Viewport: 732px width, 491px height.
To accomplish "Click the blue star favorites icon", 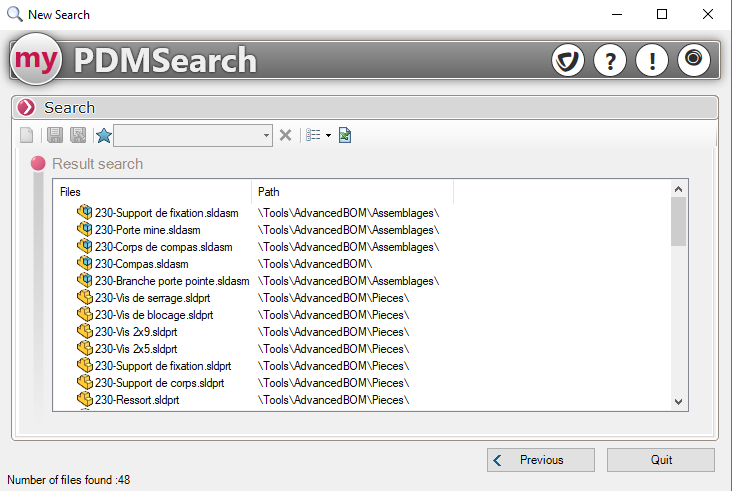I will click(103, 135).
